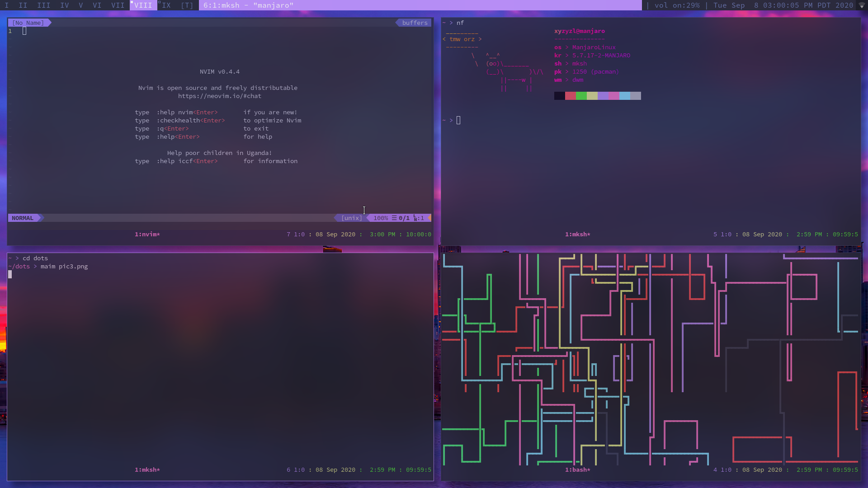Click the wifi tray icon
Viewport: 868px width, 488px height.
point(862,5)
